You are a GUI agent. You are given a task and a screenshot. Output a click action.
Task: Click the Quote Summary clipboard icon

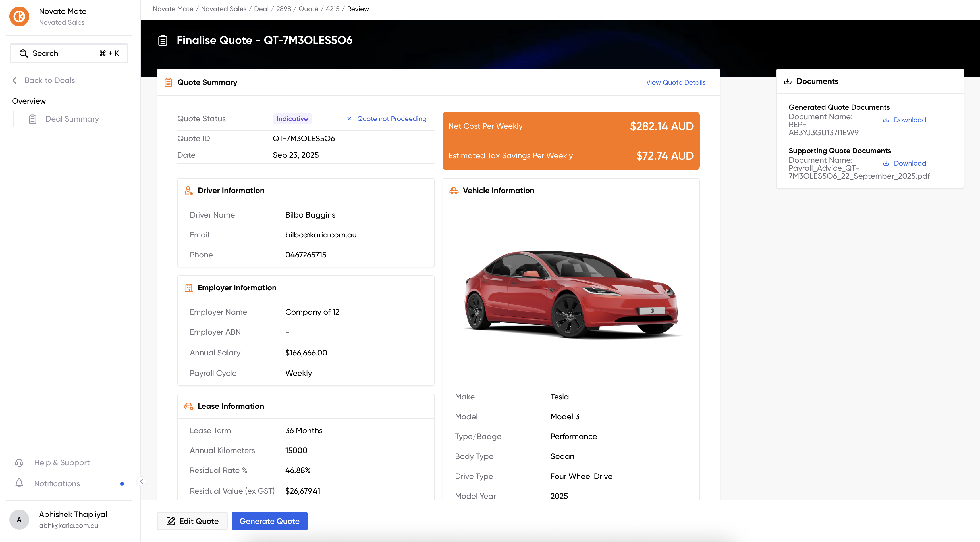click(168, 82)
